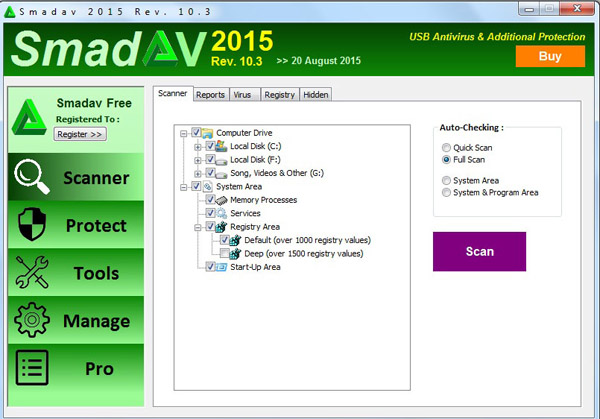Viewport: 600px width, 419px height.
Task: Click the Local Disk (C:) drive icon
Action: click(x=221, y=146)
